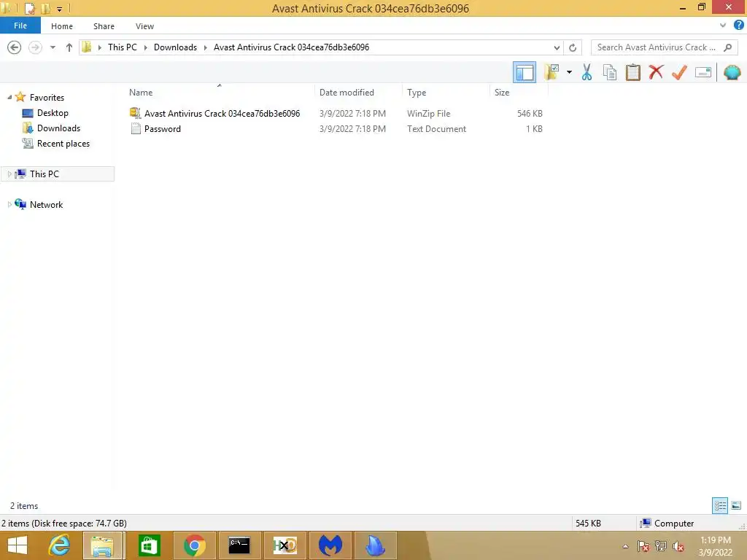Sort by the Name column header
747x560 pixels.
tap(219, 93)
